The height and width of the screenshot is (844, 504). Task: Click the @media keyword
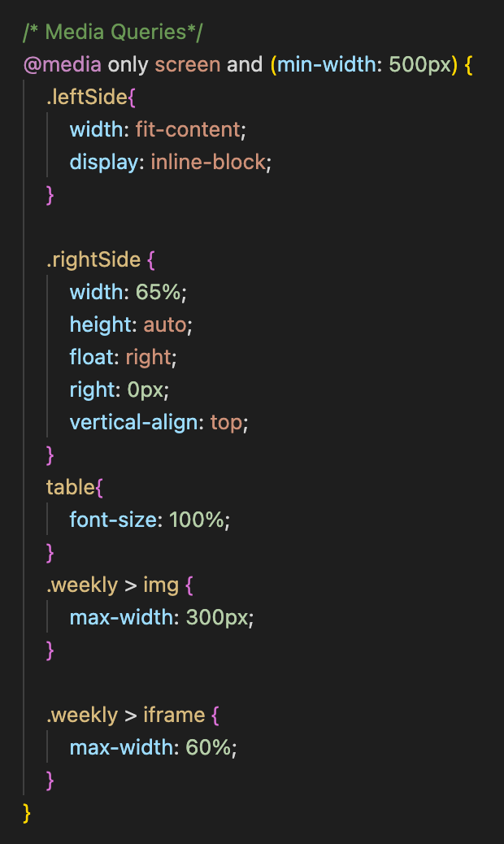point(63,65)
